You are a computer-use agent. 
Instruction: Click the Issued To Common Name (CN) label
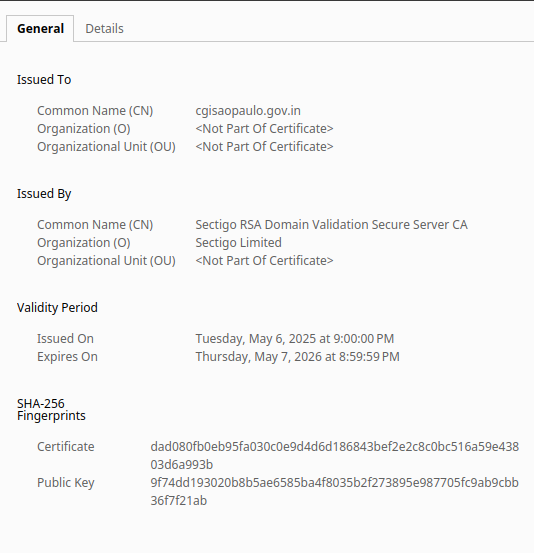95,111
